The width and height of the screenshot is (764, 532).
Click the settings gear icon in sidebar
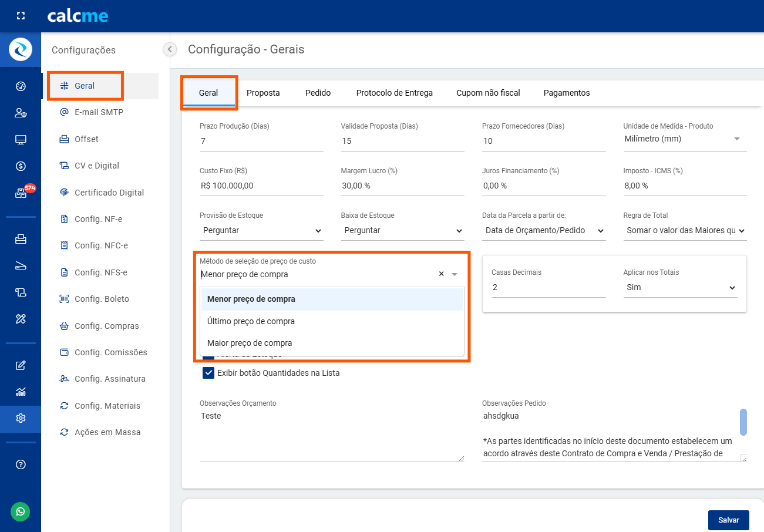(21, 418)
